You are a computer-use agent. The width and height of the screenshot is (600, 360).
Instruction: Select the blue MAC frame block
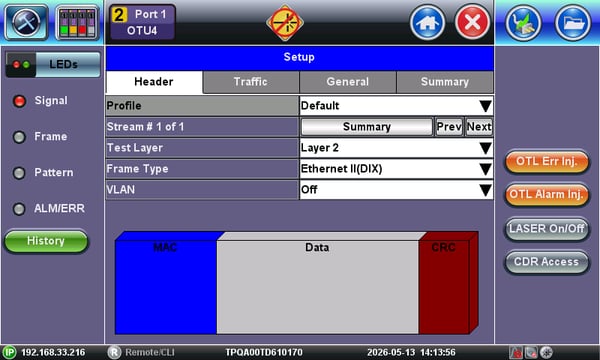166,287
